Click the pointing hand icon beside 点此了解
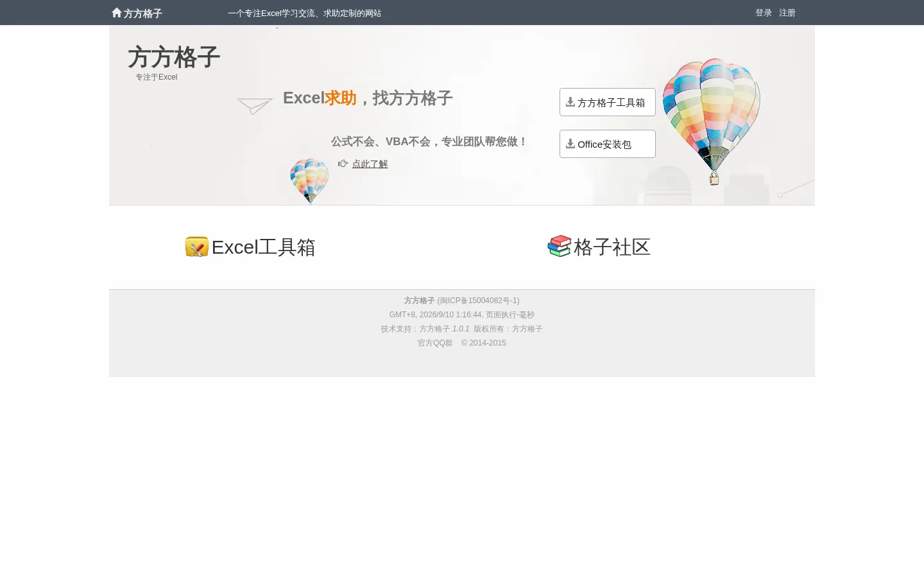924x578 pixels. click(343, 164)
